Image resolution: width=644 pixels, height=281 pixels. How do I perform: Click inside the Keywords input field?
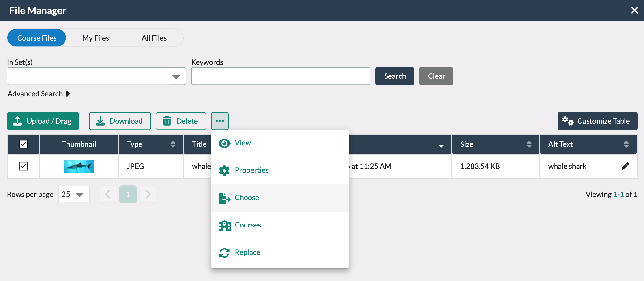[x=280, y=76]
